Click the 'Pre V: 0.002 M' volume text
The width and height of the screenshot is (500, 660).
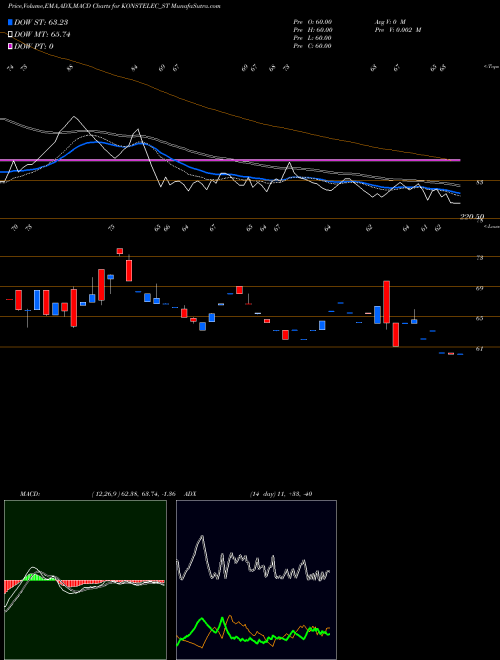point(398,30)
